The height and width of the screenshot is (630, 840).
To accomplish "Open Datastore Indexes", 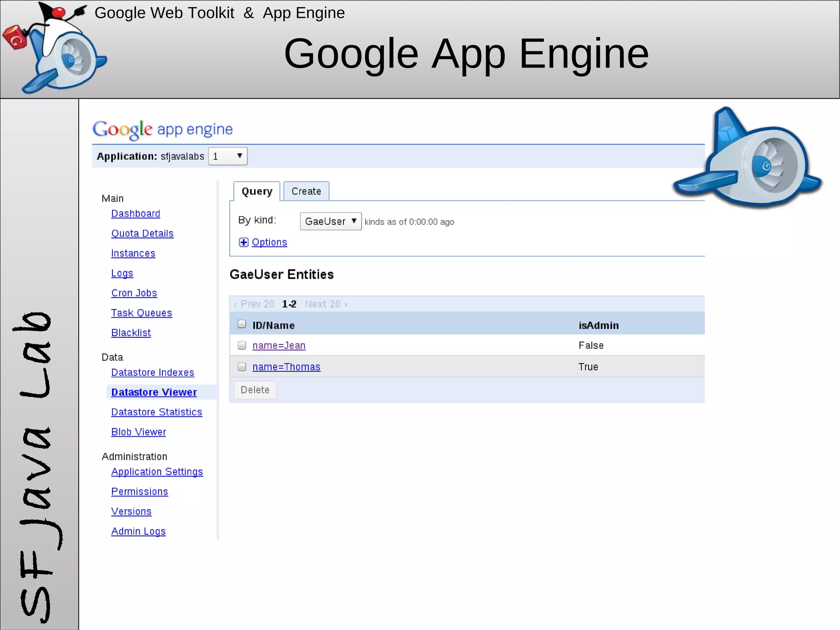I will coord(153,372).
